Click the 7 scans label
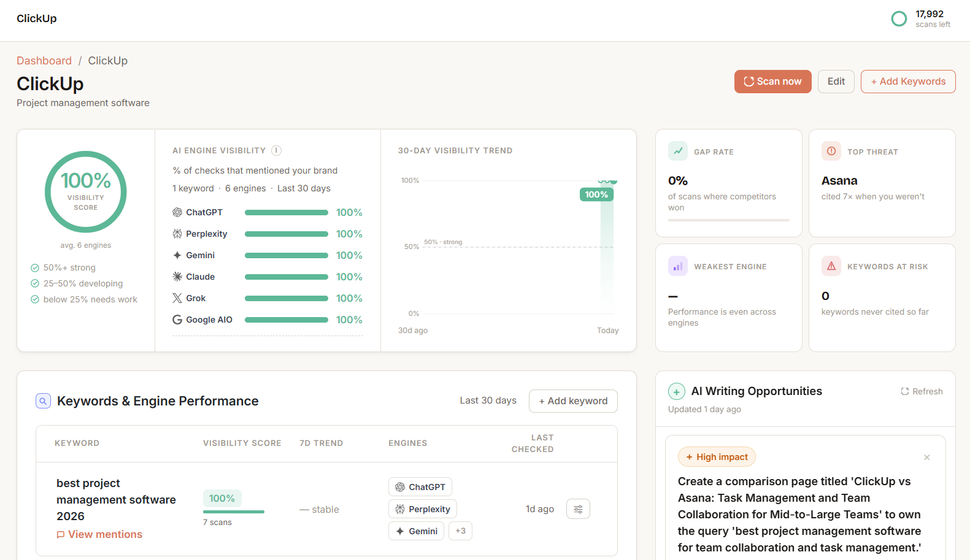The height and width of the screenshot is (560, 970). 217,523
